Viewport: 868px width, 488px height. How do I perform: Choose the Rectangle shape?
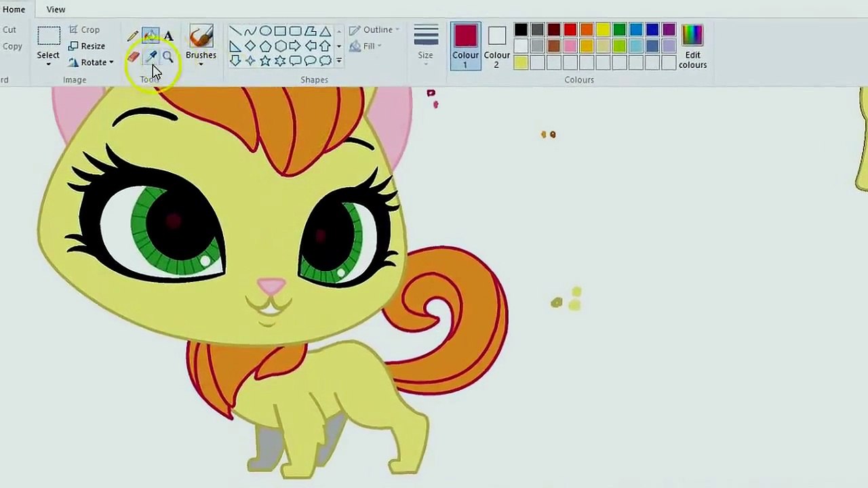coord(280,31)
